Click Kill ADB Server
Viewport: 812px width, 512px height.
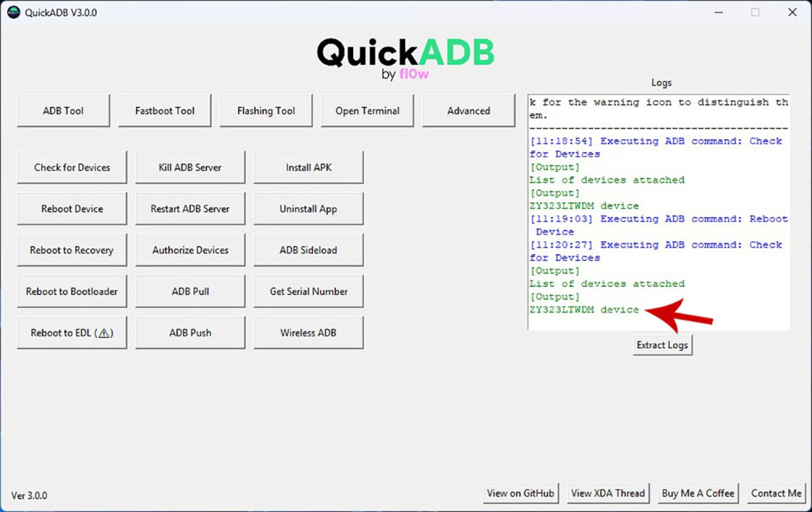[190, 167]
